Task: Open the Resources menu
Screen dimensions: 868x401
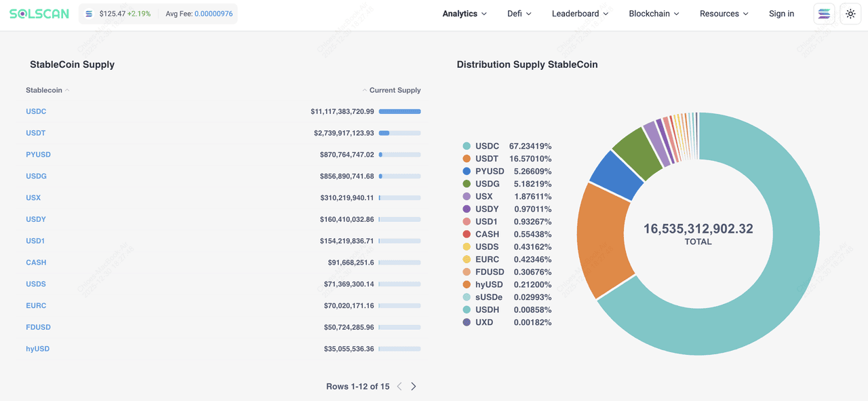Action: (x=724, y=14)
